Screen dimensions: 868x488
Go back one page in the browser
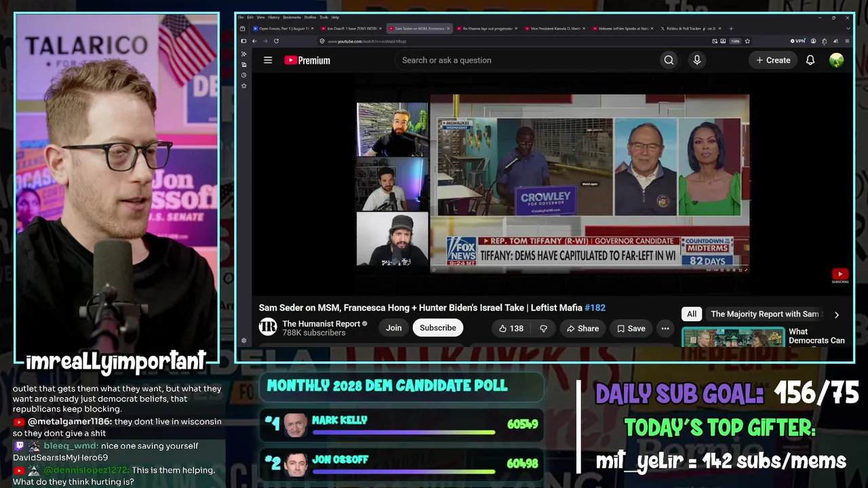pyautogui.click(x=254, y=41)
